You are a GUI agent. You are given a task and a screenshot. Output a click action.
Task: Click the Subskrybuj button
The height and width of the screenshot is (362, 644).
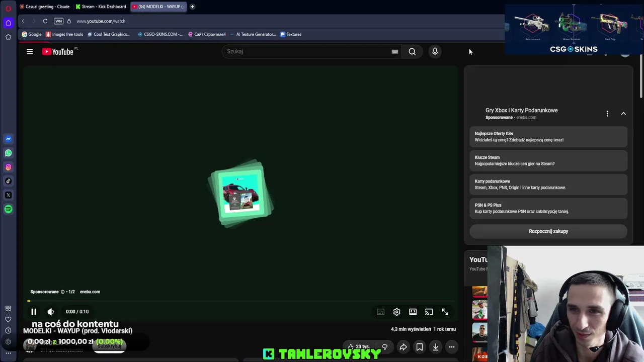point(109,346)
